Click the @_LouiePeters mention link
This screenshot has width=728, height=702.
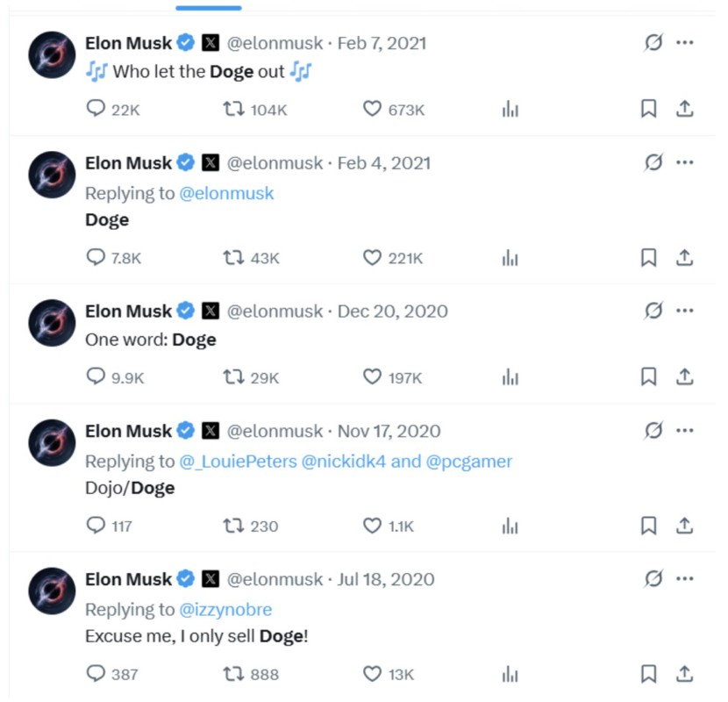238,461
